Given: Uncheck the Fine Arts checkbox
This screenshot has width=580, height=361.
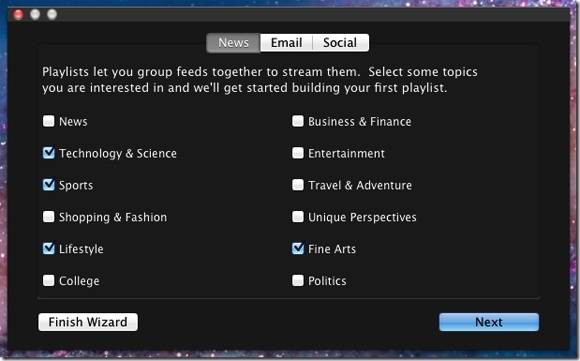Looking at the screenshot, I should point(298,248).
